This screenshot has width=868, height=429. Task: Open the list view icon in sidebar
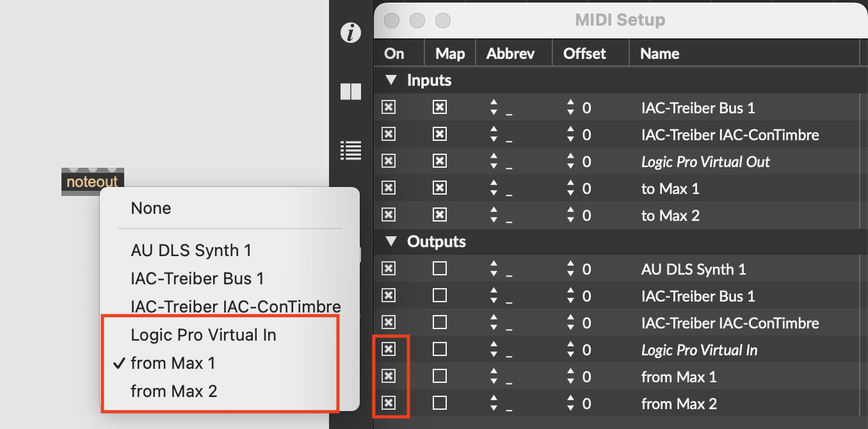click(351, 150)
